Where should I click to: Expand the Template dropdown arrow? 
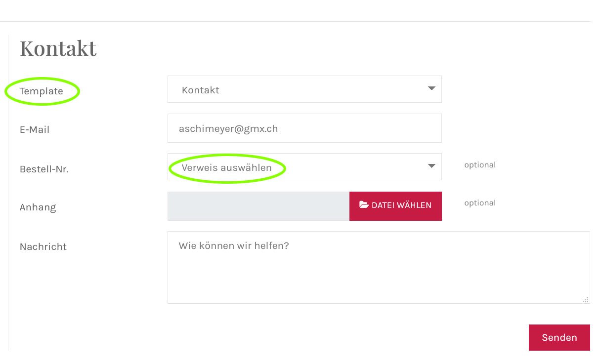click(431, 88)
